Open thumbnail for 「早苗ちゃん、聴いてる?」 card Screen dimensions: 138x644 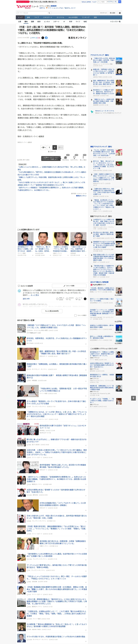(43, 239)
